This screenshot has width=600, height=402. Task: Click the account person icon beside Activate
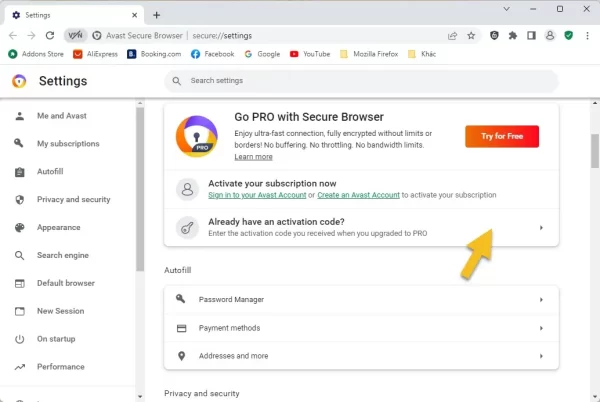pyautogui.click(x=187, y=189)
